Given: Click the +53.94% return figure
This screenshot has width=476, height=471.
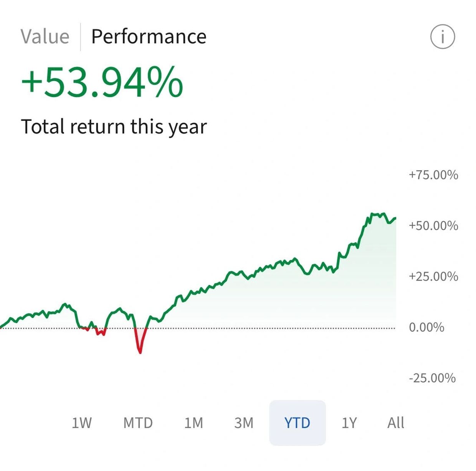Looking at the screenshot, I should point(102,83).
